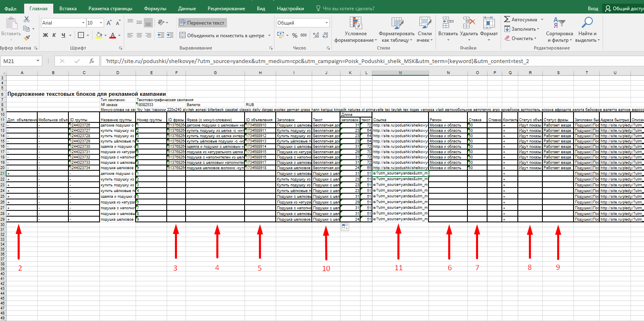Apply the yellow fill color
The height and width of the screenshot is (321, 644).
[99, 36]
